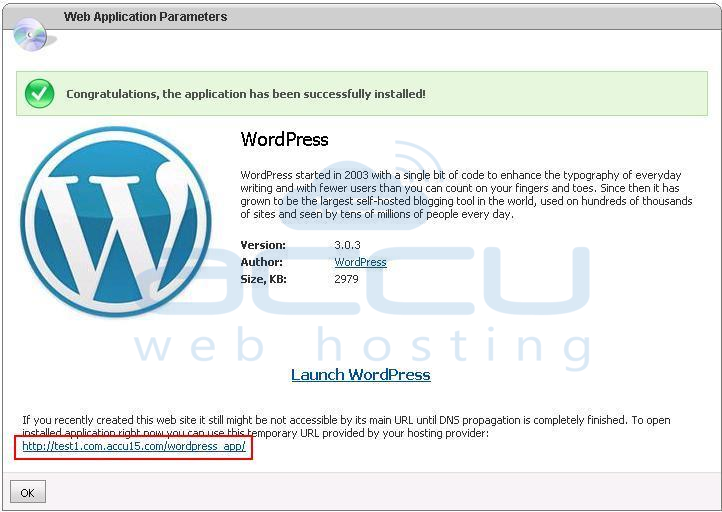
Task: Select the version value 3.0.3
Action: pos(347,245)
